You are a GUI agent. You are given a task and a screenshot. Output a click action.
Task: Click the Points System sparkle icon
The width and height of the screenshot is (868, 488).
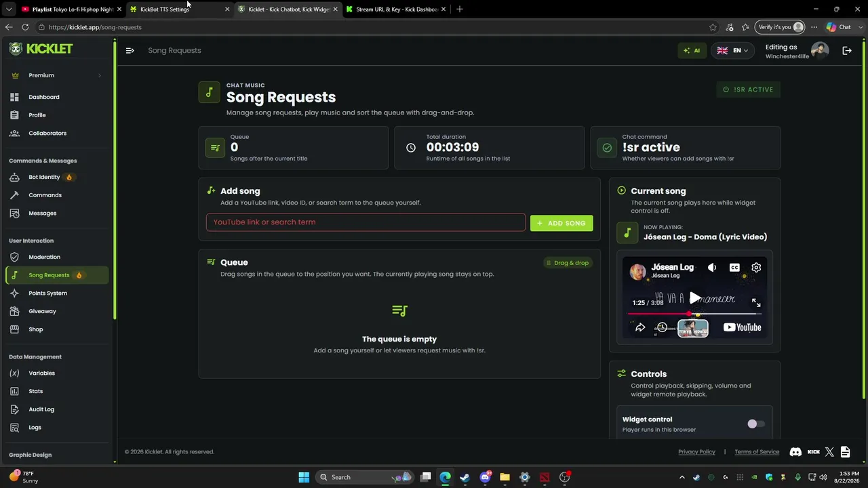point(14,293)
